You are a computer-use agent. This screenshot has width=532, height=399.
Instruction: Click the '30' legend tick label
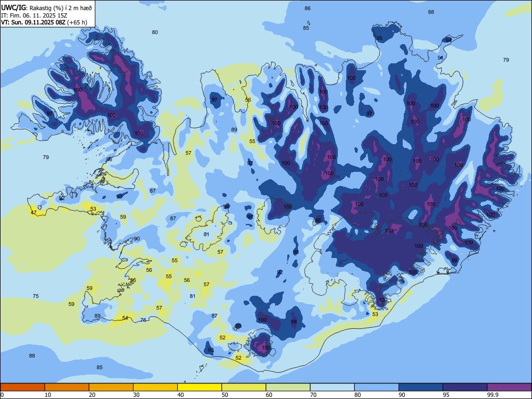(136, 395)
